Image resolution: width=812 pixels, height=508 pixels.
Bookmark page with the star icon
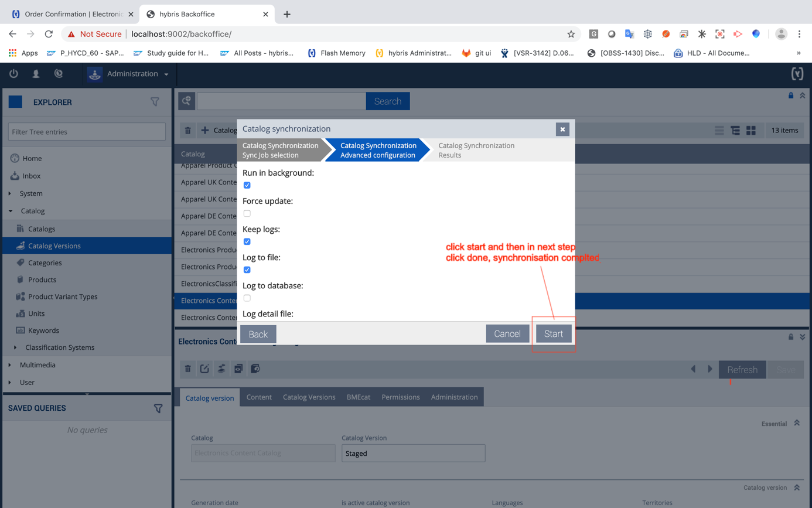pyautogui.click(x=571, y=34)
